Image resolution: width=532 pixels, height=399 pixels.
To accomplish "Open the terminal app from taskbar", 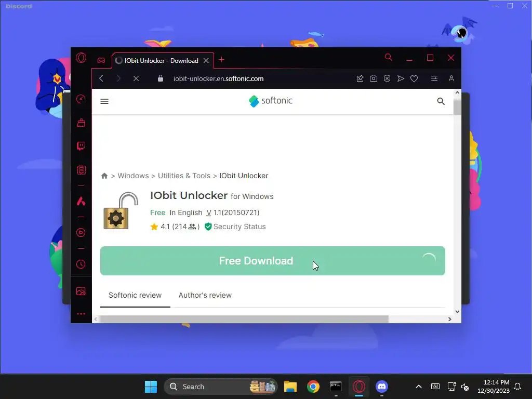I will coord(336,387).
